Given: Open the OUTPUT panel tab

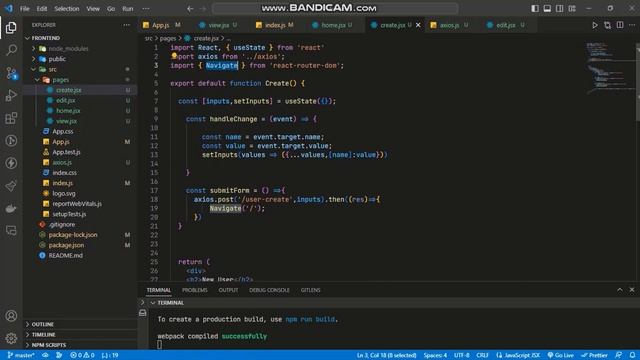Looking at the screenshot, I should 228,290.
